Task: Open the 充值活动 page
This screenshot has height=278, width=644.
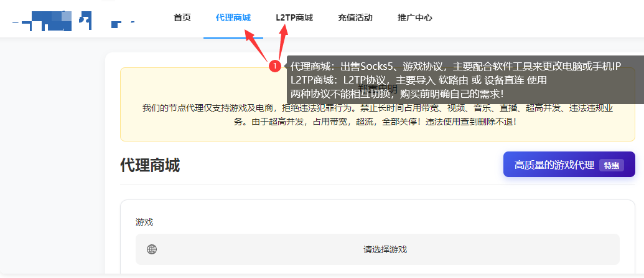Action: tap(355, 18)
